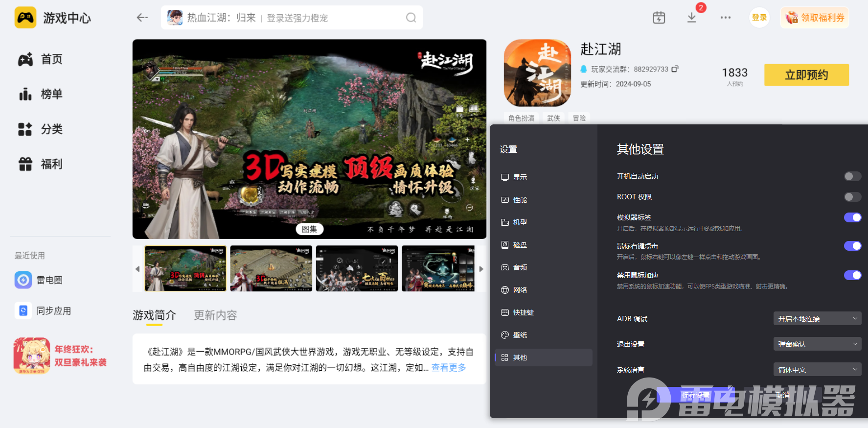
Task: Select 其他 in settings menu
Action: 544,357
